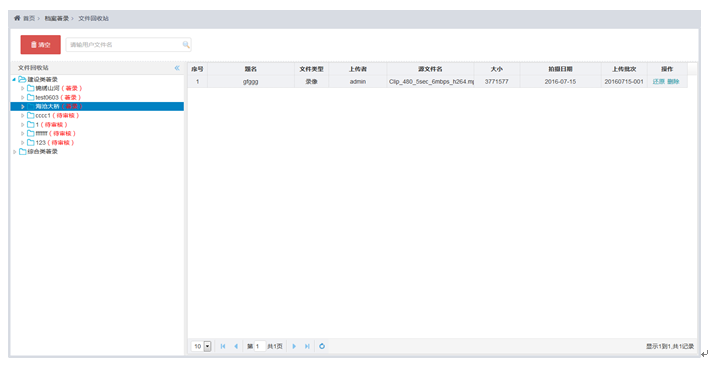Click the Clip_480_5sec_6mbps_h264 file name cell
This screenshot has width=712, height=365.
coord(430,82)
